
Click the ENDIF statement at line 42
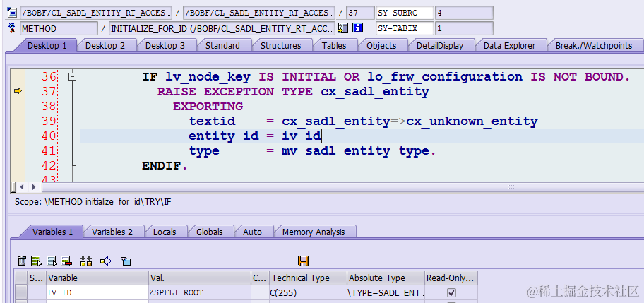click(x=165, y=166)
